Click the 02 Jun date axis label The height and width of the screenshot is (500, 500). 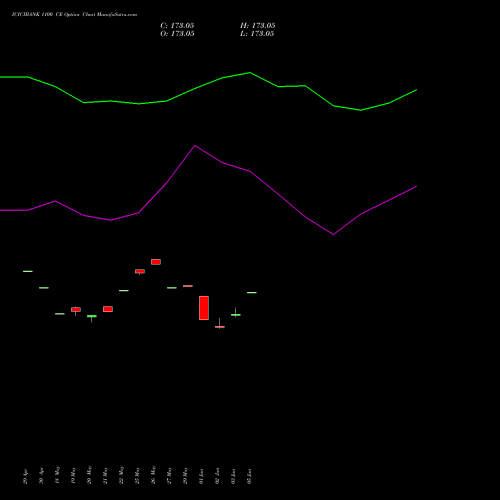tap(217, 476)
